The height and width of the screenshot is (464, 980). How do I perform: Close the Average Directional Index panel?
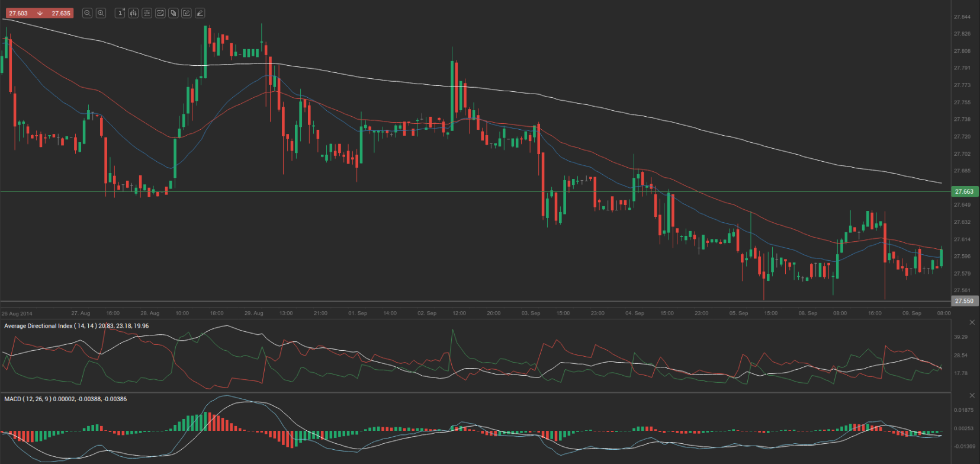[972, 322]
